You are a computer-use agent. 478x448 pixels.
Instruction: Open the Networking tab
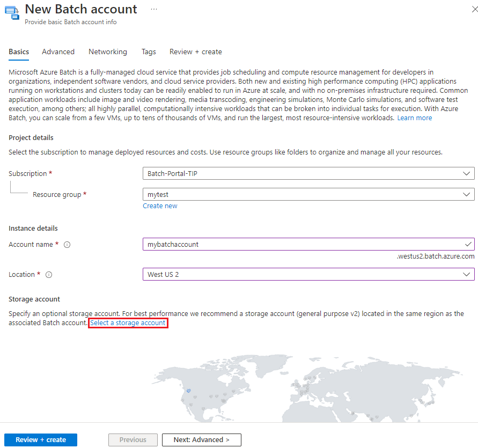click(107, 52)
